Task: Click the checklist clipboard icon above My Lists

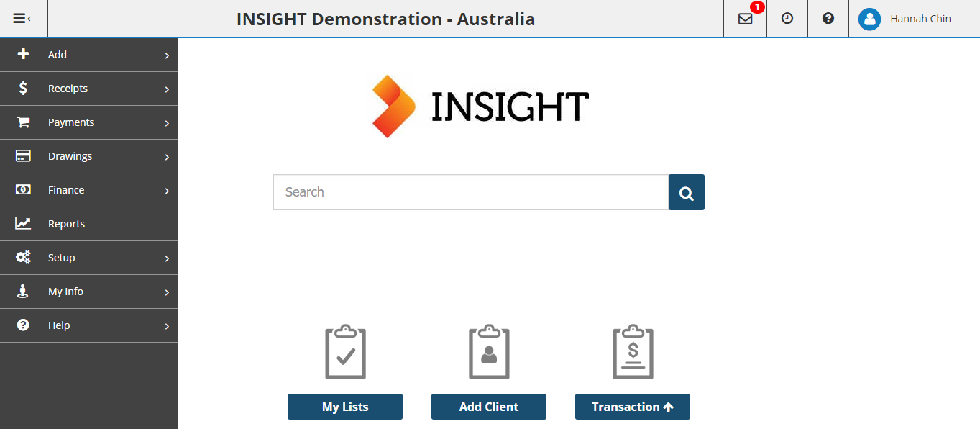Action: click(345, 351)
